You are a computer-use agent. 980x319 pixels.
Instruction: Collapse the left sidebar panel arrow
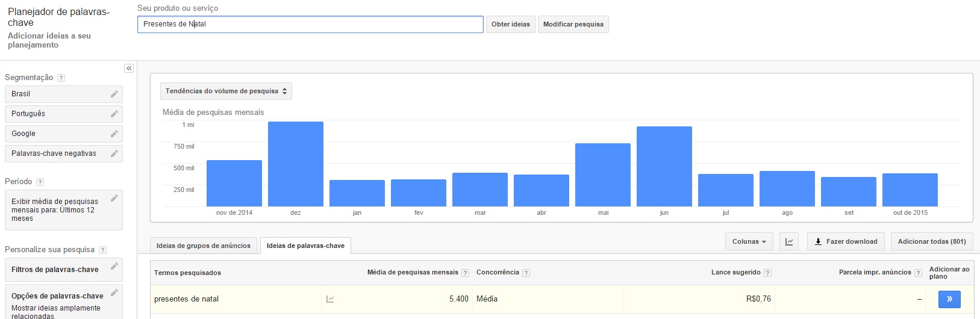[x=129, y=69]
